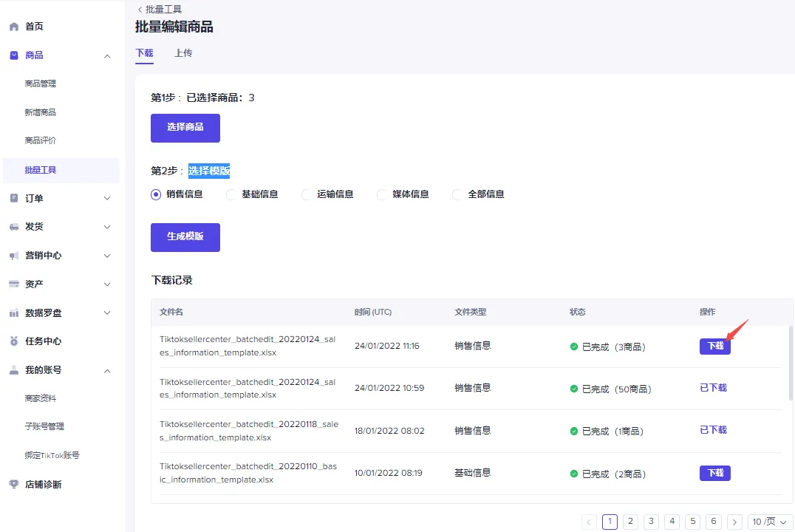Click the 选择商品 button
Image resolution: width=795 pixels, height=532 pixels.
coord(185,129)
